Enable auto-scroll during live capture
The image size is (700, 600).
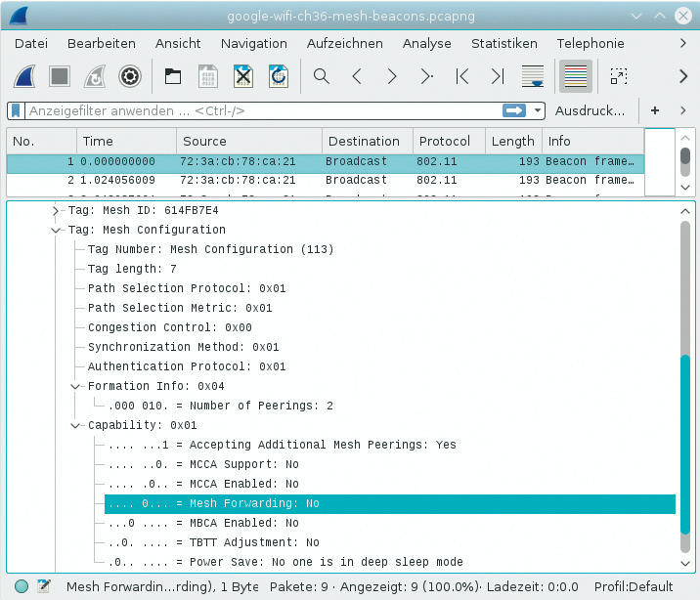pyautogui.click(x=533, y=76)
